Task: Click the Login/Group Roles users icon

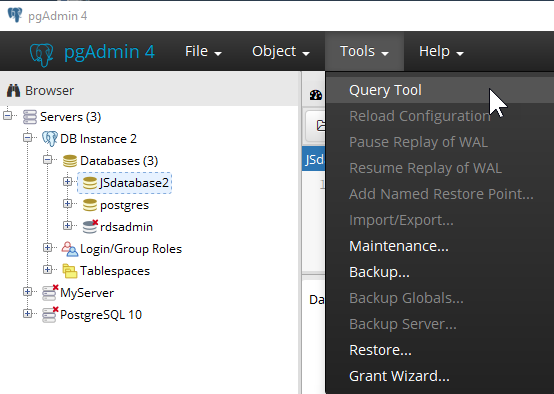Action: 70,249
